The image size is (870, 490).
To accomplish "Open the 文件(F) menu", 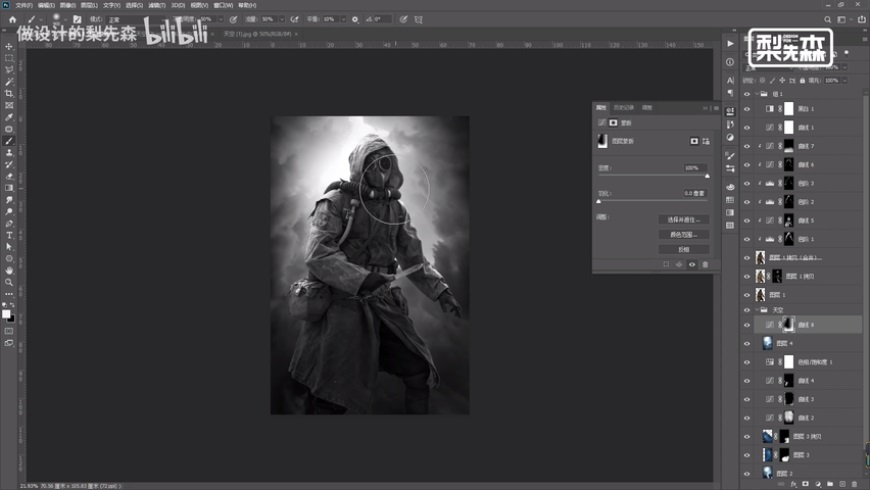I will tap(24, 5).
